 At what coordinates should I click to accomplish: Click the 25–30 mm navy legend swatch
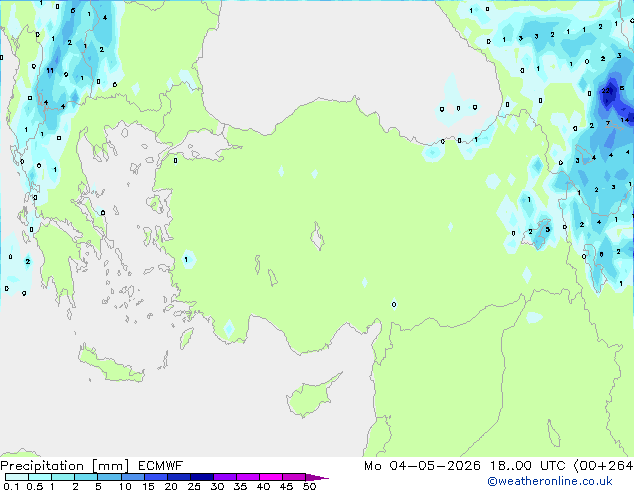(x=202, y=477)
